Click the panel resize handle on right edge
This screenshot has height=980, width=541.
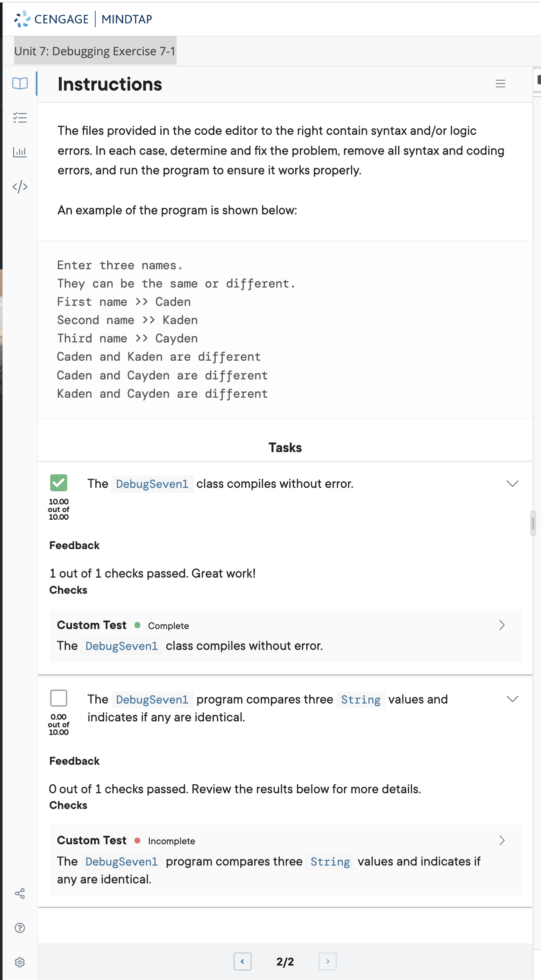(533, 523)
